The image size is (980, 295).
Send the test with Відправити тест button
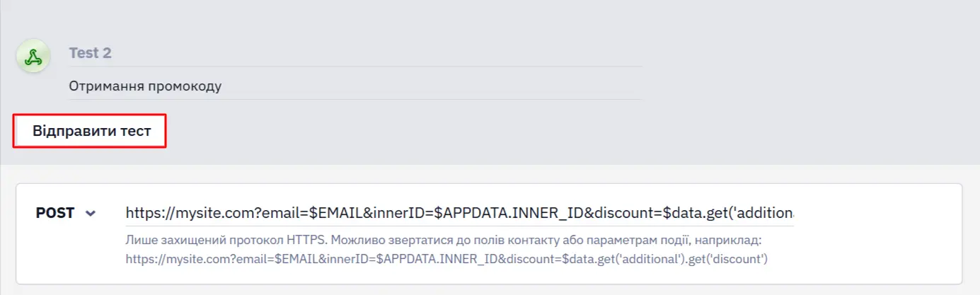[91, 132]
